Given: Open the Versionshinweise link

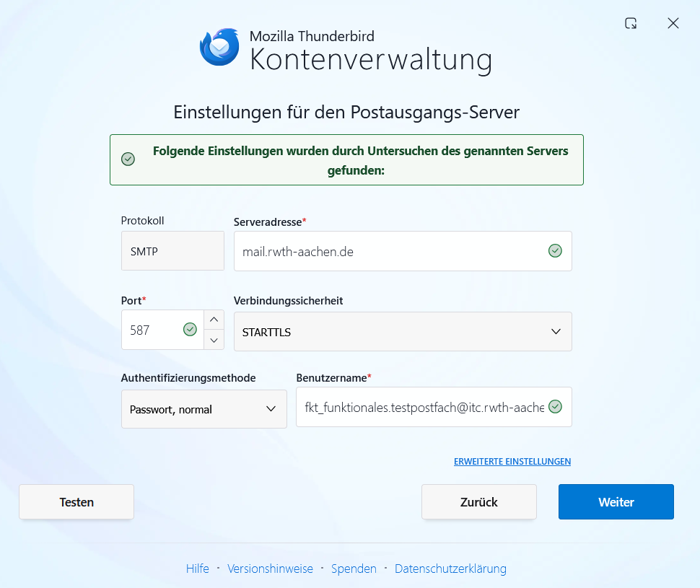Looking at the screenshot, I should coord(270,569).
